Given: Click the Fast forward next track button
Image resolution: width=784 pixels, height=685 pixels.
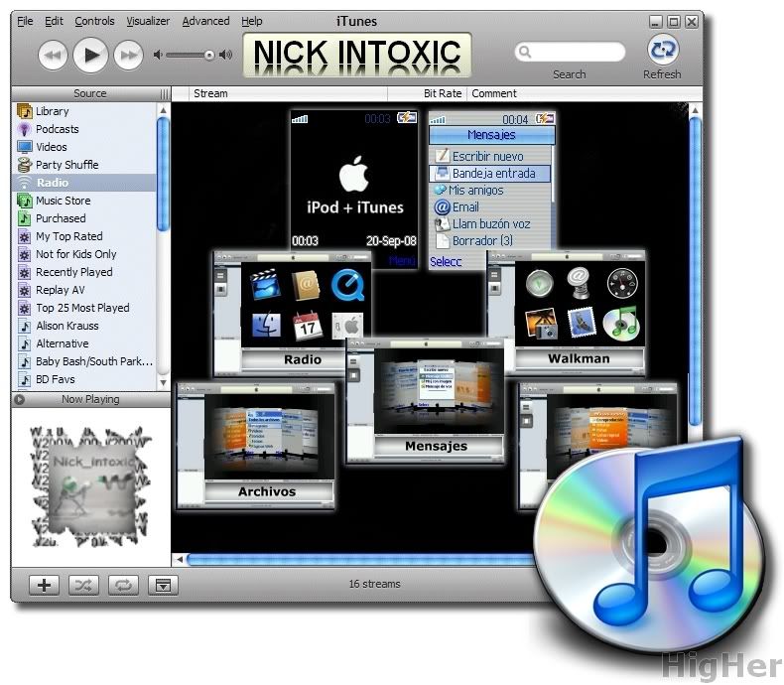Looking at the screenshot, I should point(128,55).
